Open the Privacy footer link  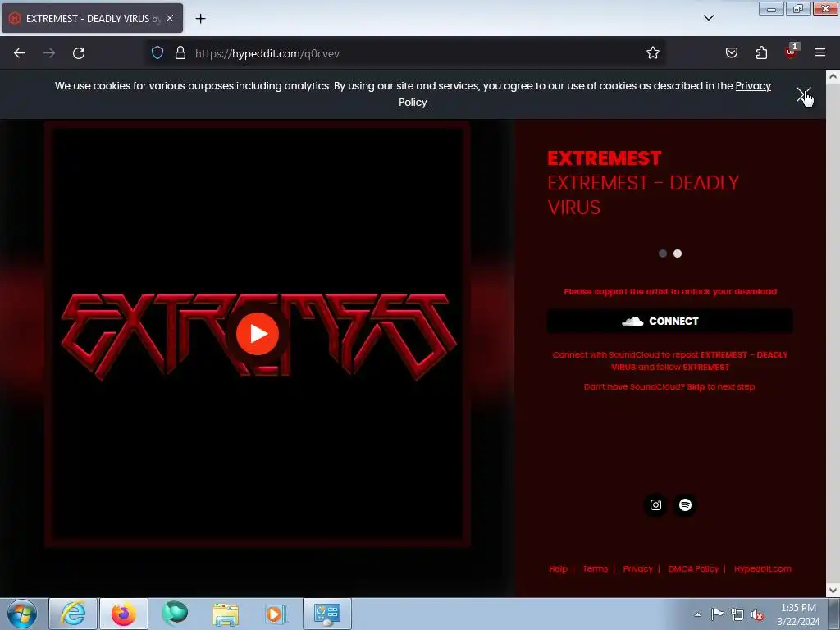pos(637,569)
